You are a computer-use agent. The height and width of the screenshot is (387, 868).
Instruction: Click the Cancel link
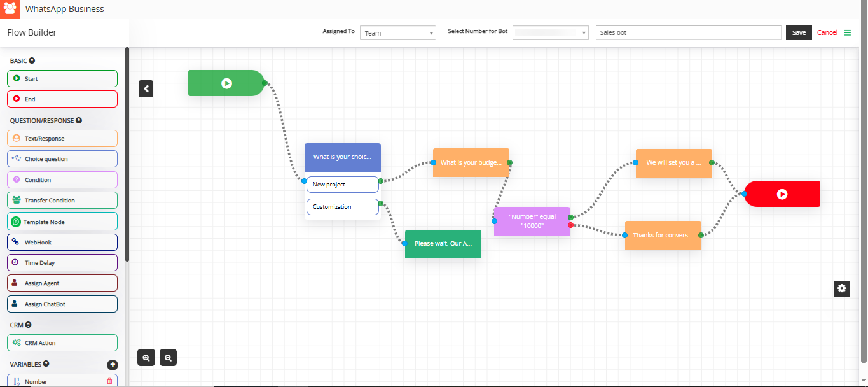(x=827, y=33)
